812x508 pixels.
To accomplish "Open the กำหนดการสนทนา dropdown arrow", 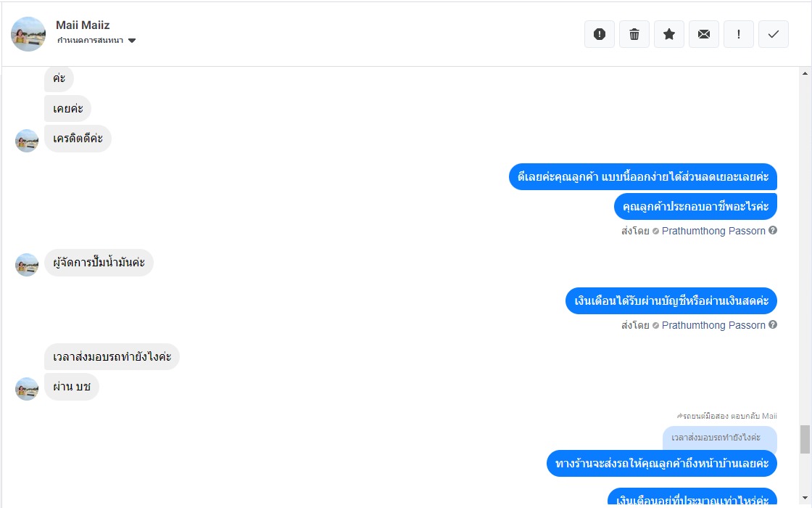I will [131, 41].
